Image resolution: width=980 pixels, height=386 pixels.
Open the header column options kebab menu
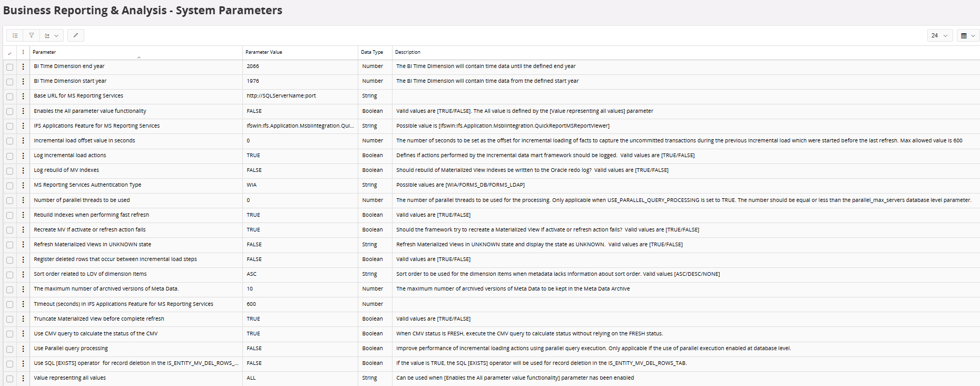(x=23, y=52)
